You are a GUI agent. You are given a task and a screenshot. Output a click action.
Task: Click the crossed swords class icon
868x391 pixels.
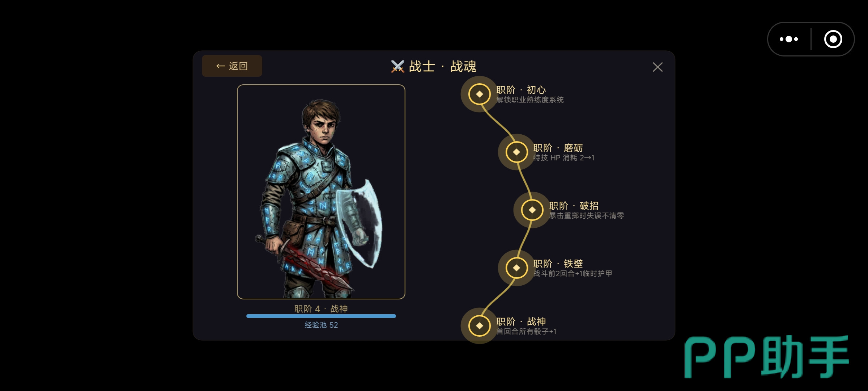tap(398, 67)
